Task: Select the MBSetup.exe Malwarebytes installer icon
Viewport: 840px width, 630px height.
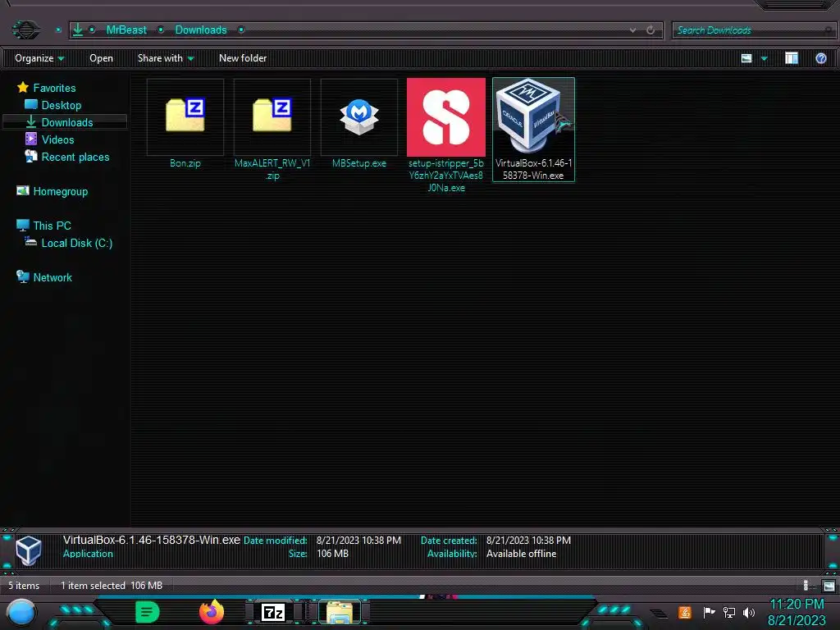Action: tap(359, 116)
